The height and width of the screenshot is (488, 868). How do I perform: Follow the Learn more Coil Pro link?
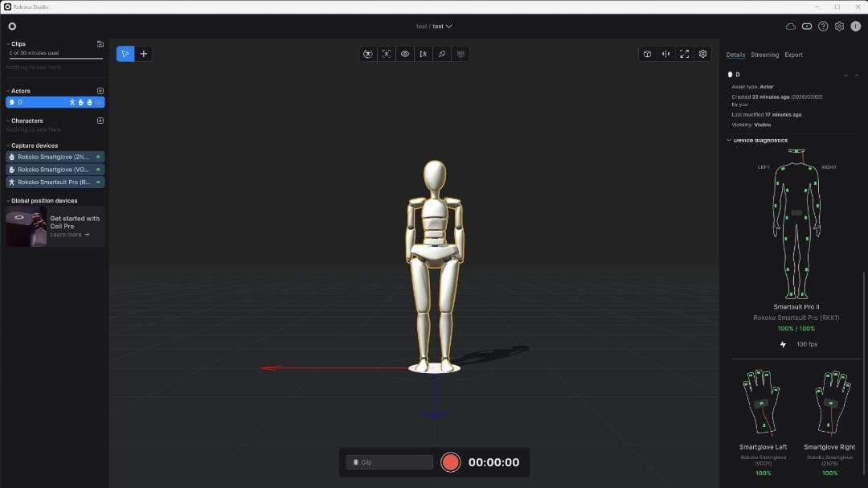pyautogui.click(x=70, y=235)
